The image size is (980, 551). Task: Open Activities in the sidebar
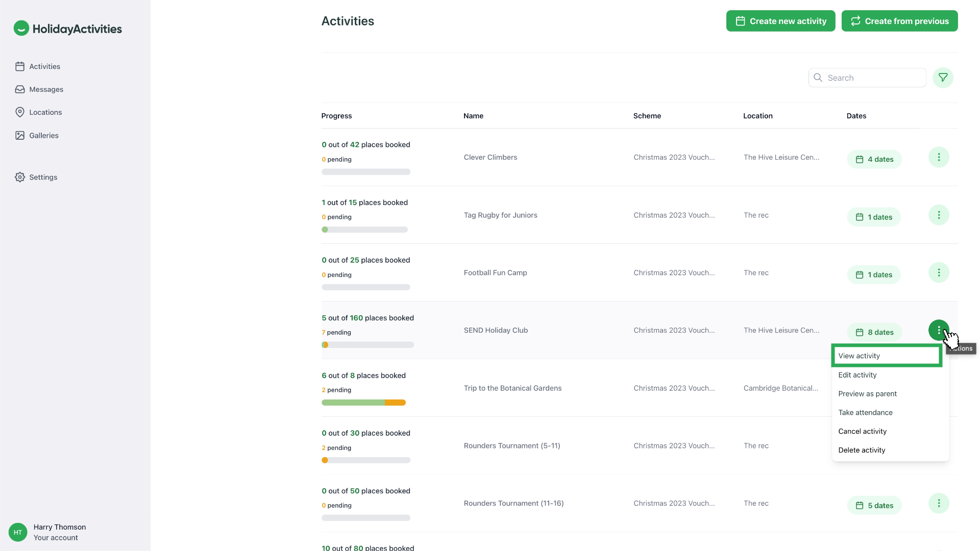44,66
